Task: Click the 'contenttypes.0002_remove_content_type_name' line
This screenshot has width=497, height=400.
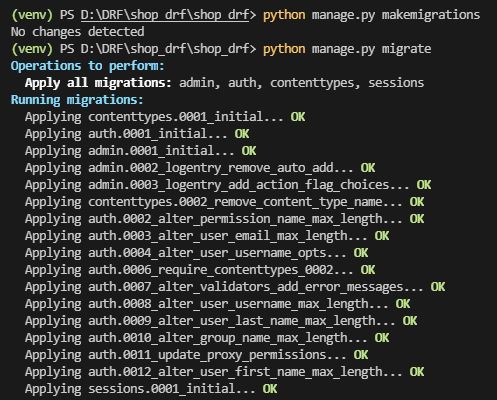Action: (224, 202)
